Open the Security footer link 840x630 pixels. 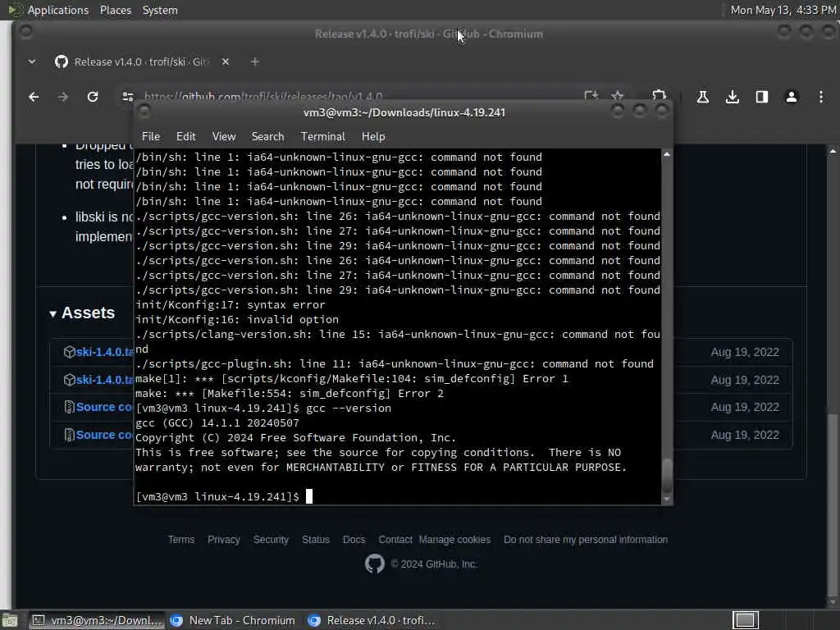pyautogui.click(x=271, y=540)
